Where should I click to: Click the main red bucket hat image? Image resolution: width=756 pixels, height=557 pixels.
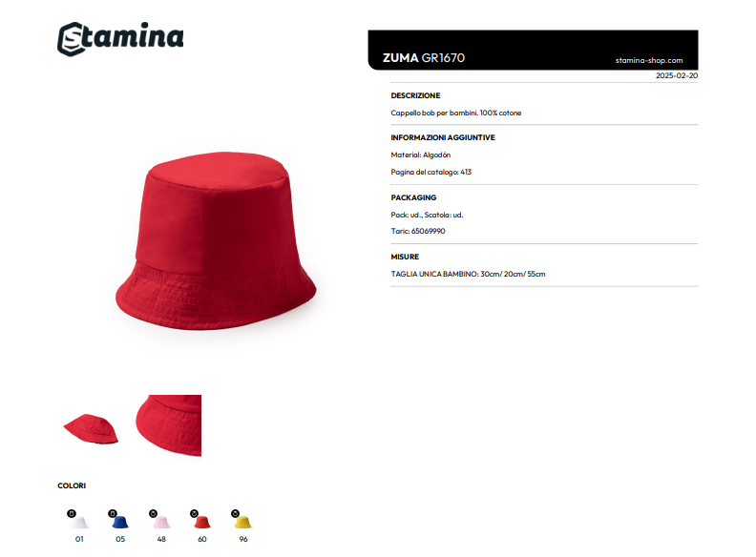pos(216,241)
